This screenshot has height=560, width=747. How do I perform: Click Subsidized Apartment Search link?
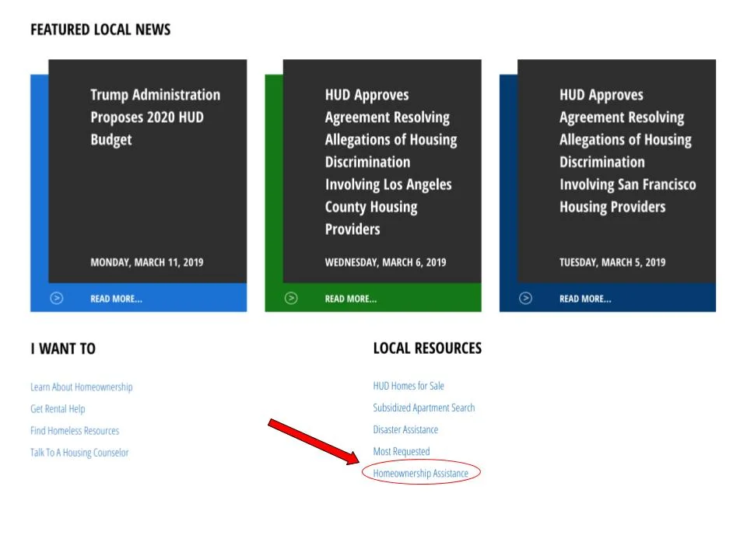(x=423, y=408)
